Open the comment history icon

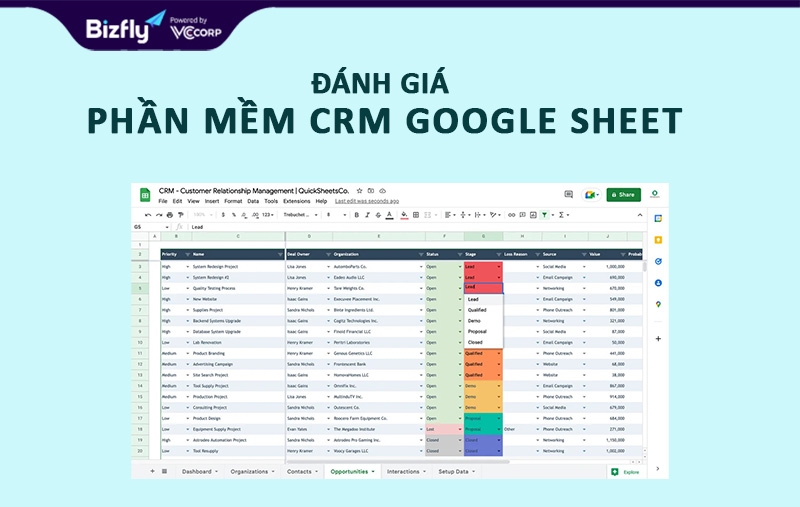pos(569,195)
